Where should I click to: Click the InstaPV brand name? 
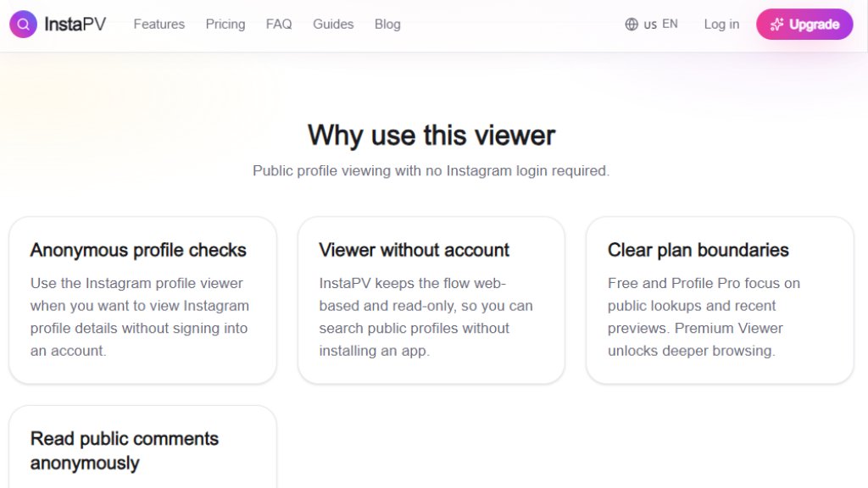[x=75, y=25]
